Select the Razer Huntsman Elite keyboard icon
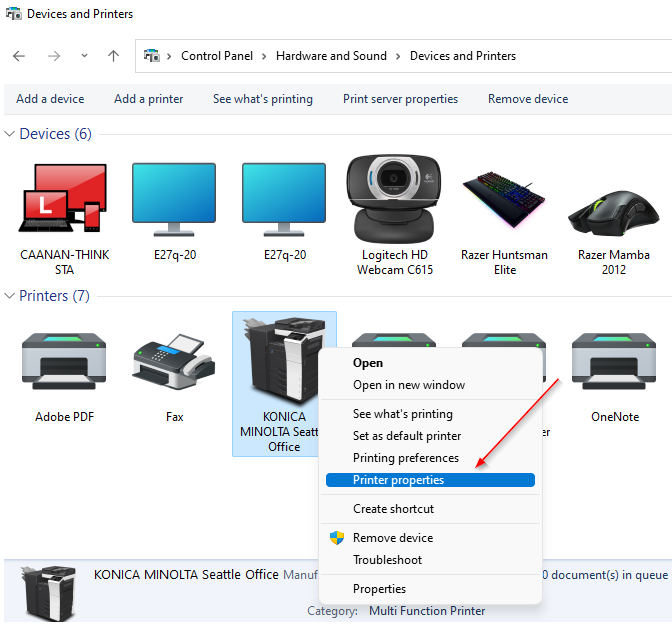The width and height of the screenshot is (672, 630). click(x=504, y=199)
